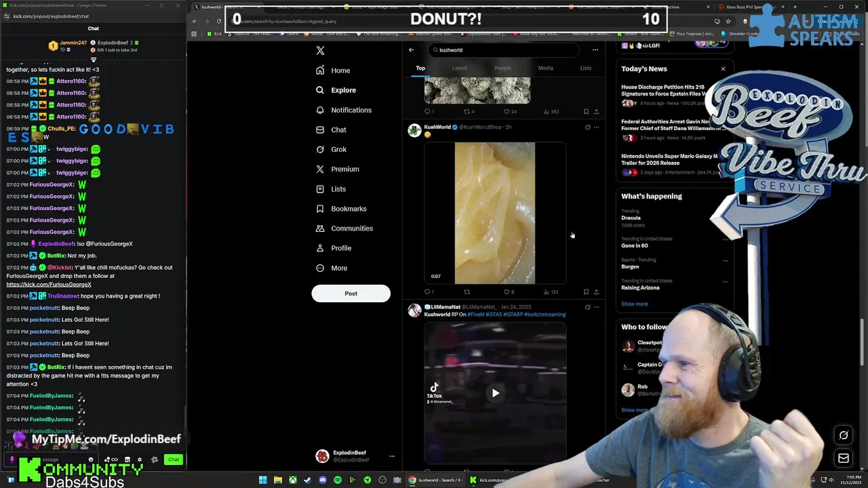Switch to the People search tab

pos(502,68)
